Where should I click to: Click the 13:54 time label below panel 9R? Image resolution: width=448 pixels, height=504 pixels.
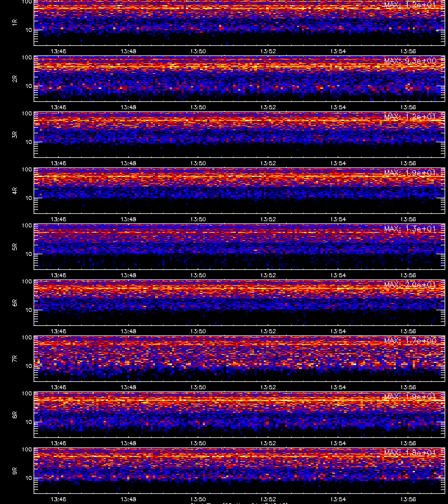[338, 499]
